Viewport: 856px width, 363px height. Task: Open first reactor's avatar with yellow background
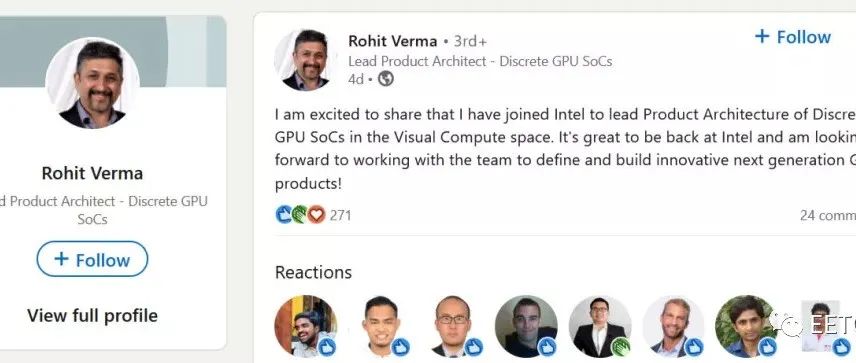306,326
